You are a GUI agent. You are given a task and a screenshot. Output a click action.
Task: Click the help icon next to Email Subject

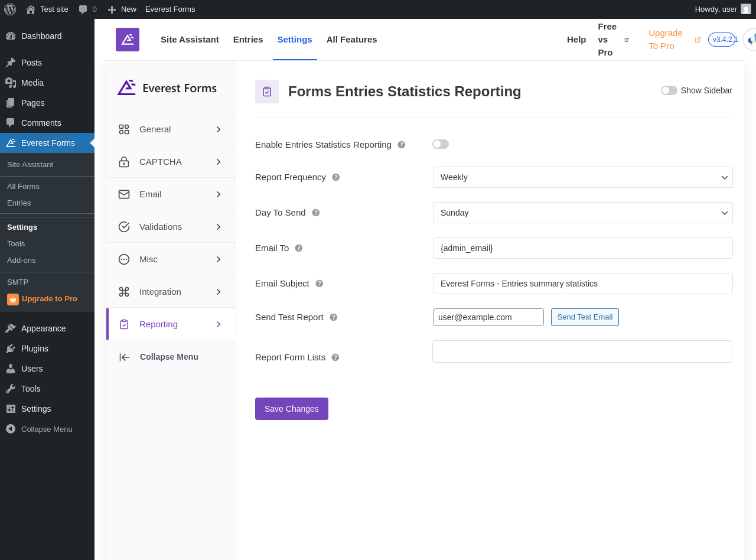[x=320, y=284]
